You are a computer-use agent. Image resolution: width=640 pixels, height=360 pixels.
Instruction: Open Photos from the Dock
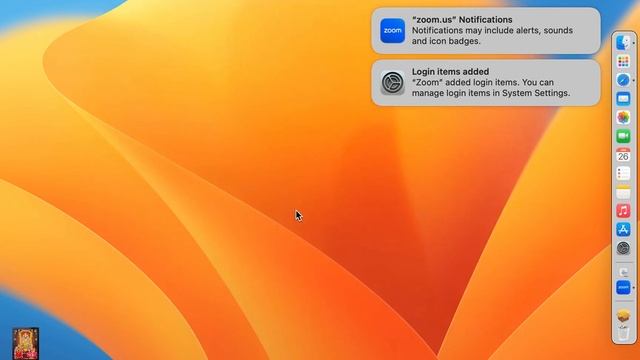pyautogui.click(x=623, y=118)
